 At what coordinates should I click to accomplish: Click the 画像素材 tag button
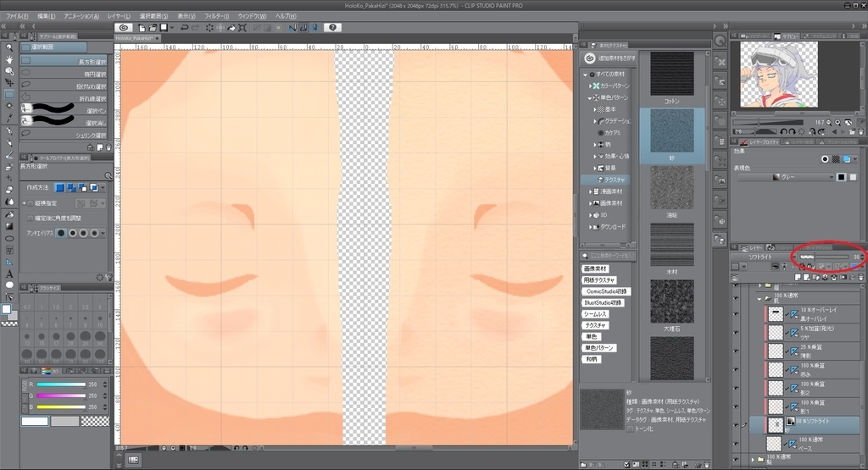tap(595, 268)
